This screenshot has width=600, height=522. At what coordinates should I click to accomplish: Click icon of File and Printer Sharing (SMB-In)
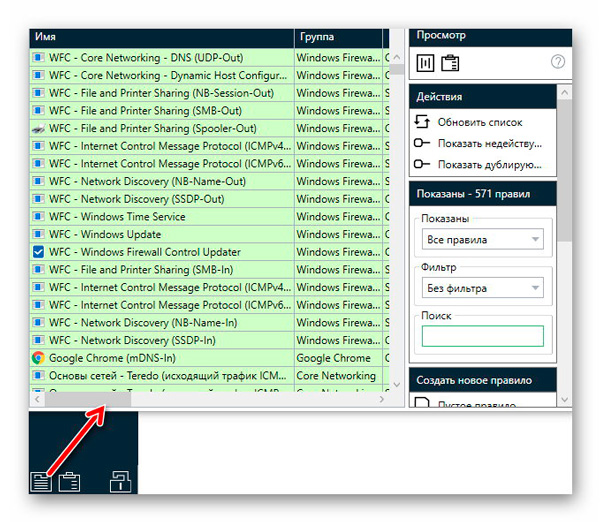point(38,269)
